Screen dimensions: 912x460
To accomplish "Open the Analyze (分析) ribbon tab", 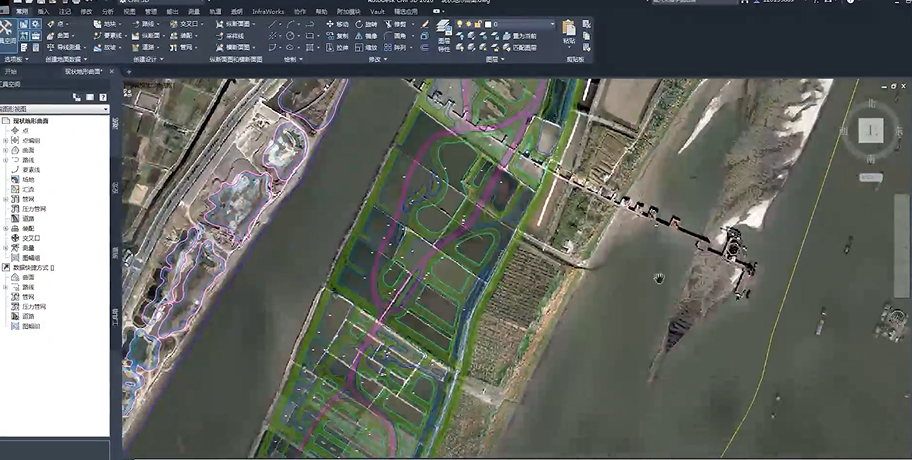I will coord(108,11).
